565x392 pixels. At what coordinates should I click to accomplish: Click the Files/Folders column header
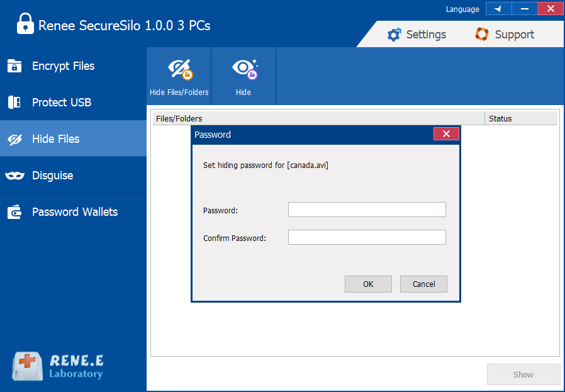click(319, 118)
